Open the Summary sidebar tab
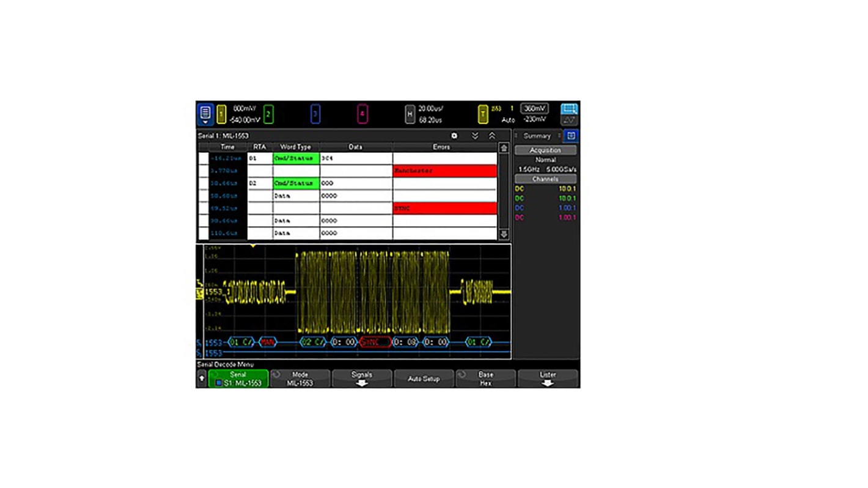This screenshot has width=868, height=488. coord(537,136)
